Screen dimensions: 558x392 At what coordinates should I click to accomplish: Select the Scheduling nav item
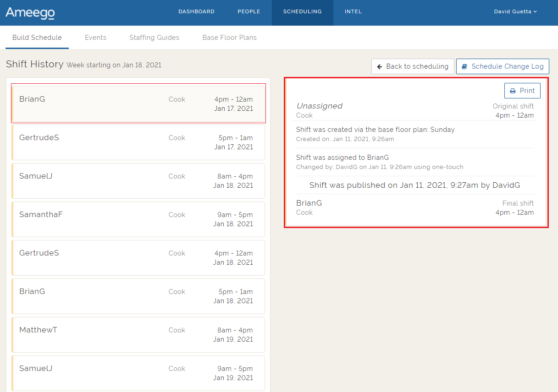coord(302,11)
